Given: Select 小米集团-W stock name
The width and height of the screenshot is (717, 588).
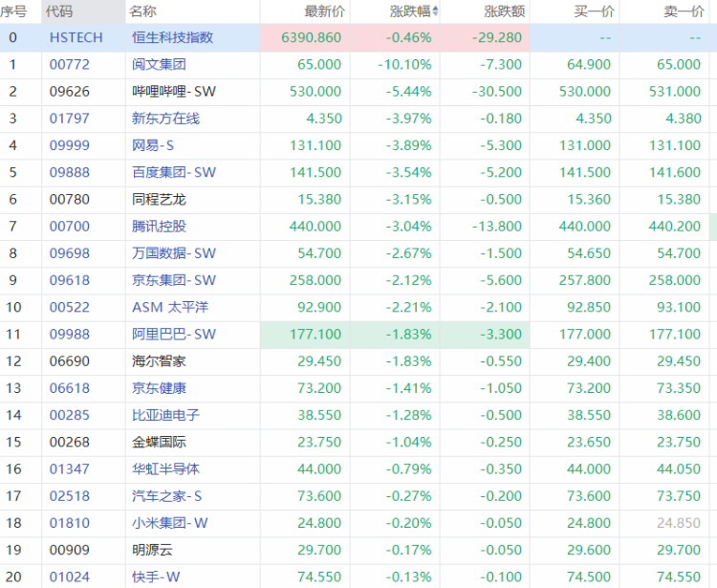Looking at the screenshot, I should tap(169, 523).
